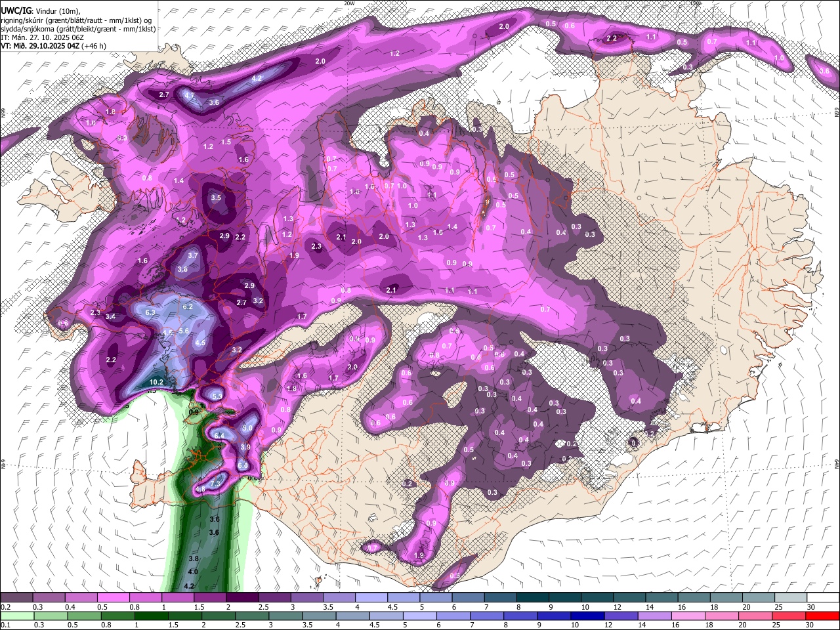840x630 pixels.
Task: Click the "3.9" precipitation value on map
Action: [245, 447]
